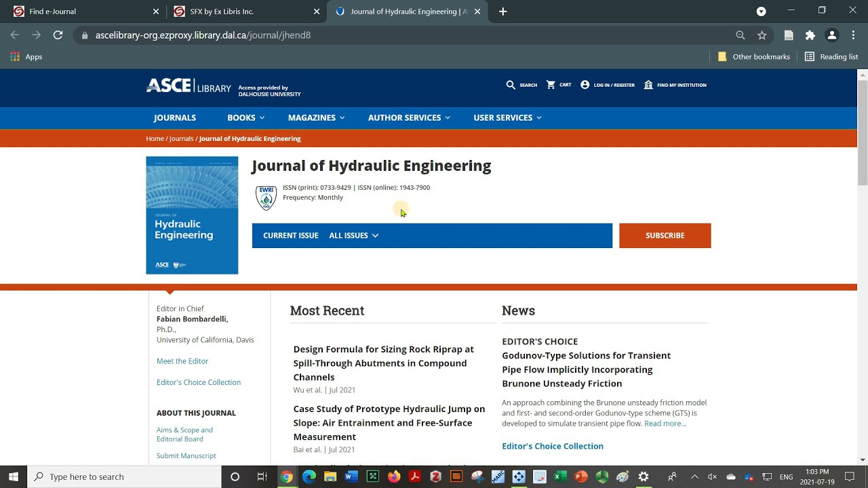Open the notification center icon
The height and width of the screenshot is (488, 868).
click(850, 476)
